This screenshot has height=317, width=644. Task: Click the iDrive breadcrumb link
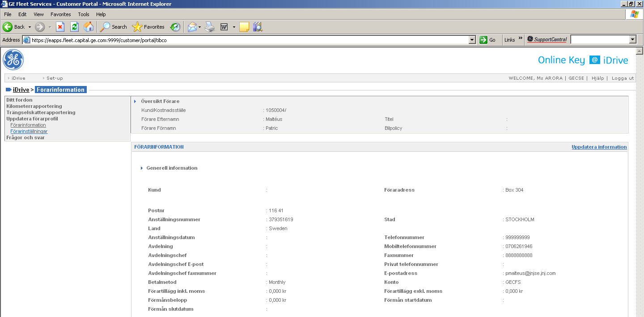click(x=21, y=90)
